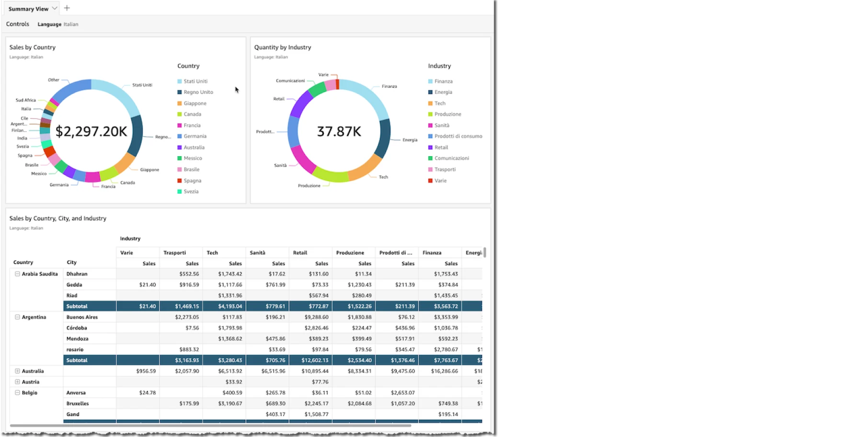Select the Finanza legend item
Image resolution: width=868 pixels, height=437 pixels.
tap(443, 81)
